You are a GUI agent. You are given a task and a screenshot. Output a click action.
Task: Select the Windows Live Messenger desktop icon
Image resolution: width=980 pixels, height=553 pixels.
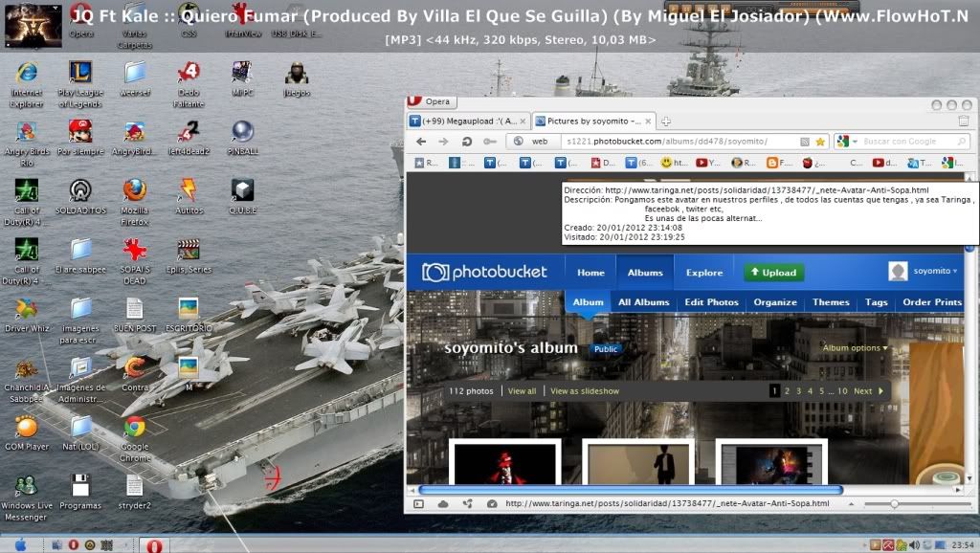[26, 497]
